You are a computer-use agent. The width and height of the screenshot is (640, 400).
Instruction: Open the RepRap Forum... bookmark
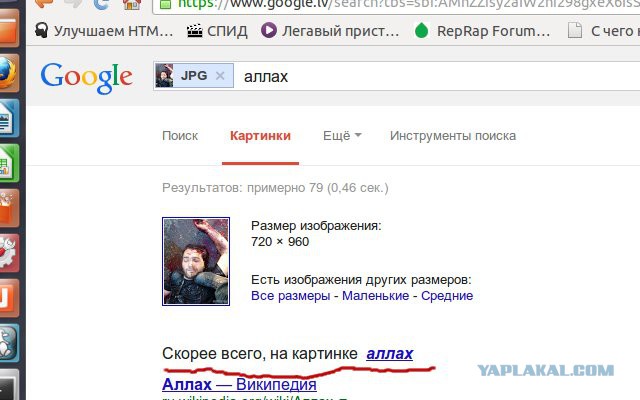click(x=482, y=31)
